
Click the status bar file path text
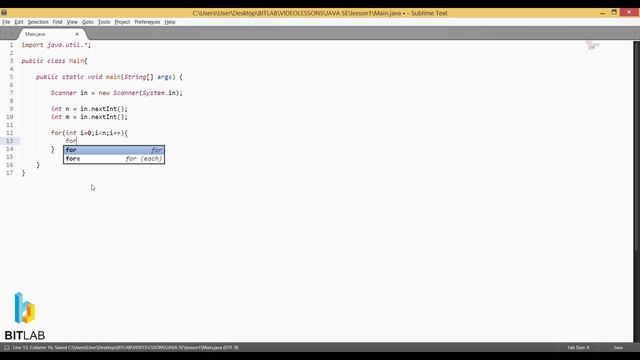[x=125, y=347]
